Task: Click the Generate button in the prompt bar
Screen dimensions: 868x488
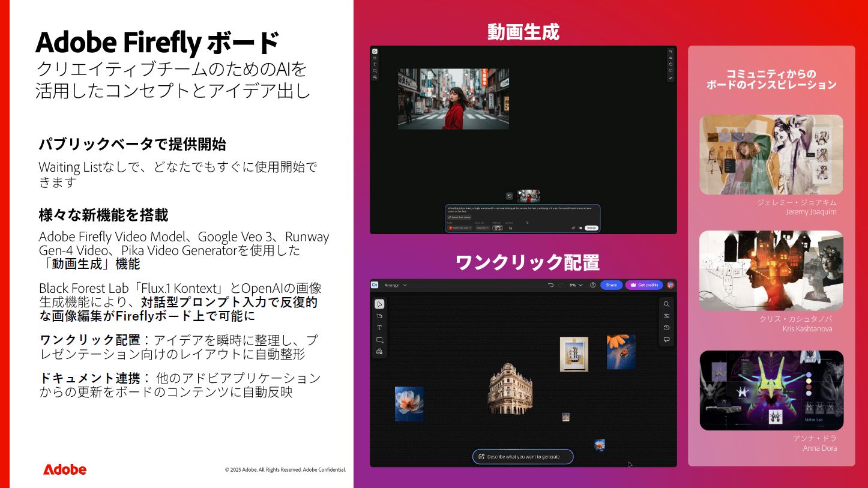Action: point(592,227)
